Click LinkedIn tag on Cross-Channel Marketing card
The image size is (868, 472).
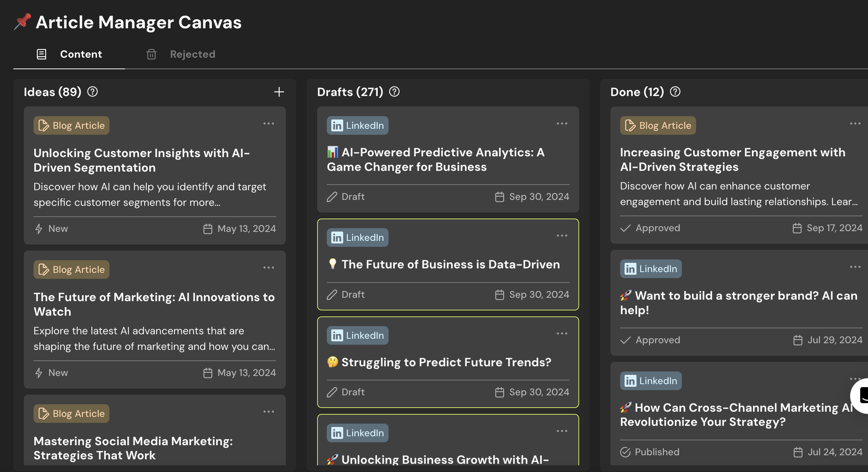(651, 381)
